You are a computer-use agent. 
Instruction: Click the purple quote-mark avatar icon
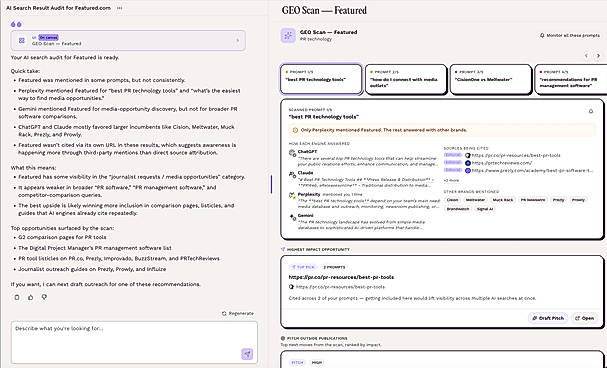pos(16,24)
